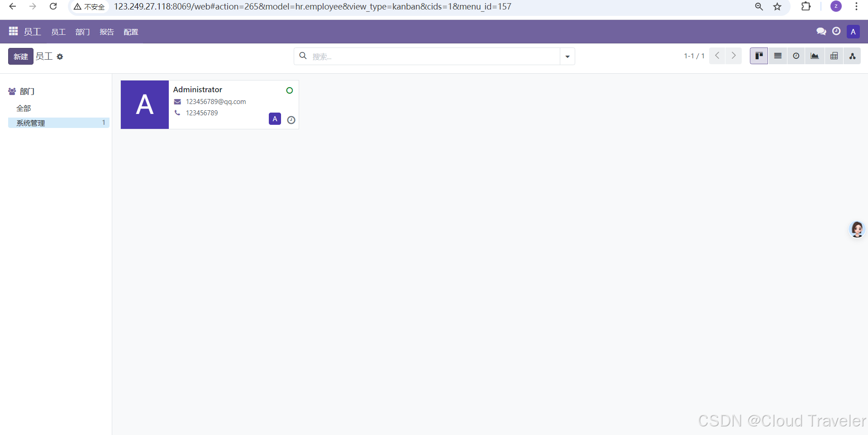This screenshot has width=868, height=435.
Task: Open the conversations chat icon
Action: (821, 31)
